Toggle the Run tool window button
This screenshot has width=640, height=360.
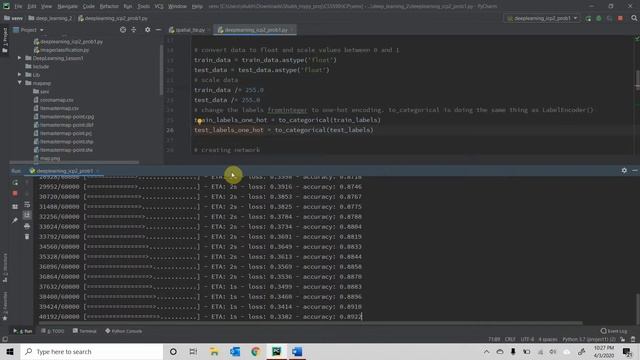23,331
